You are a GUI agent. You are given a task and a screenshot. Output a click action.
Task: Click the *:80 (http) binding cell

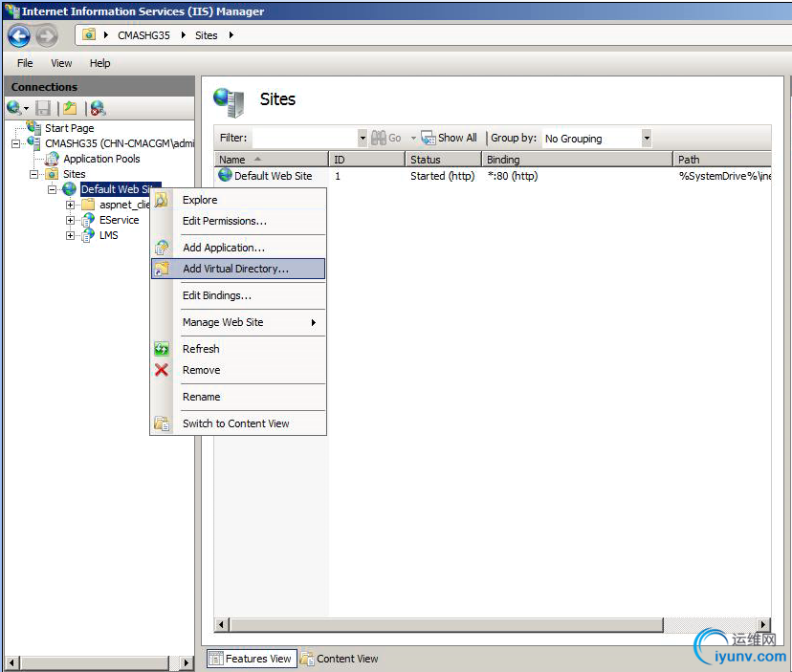point(512,176)
